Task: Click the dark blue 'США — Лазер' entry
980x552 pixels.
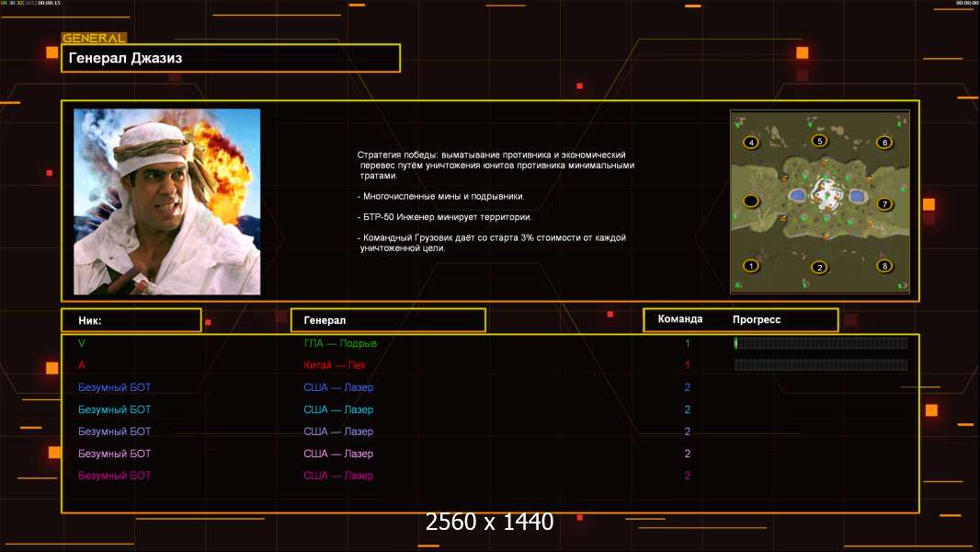Action: click(338, 387)
